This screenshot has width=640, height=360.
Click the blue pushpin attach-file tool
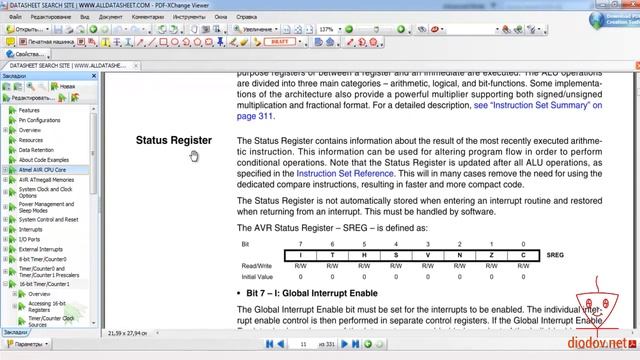(220, 42)
